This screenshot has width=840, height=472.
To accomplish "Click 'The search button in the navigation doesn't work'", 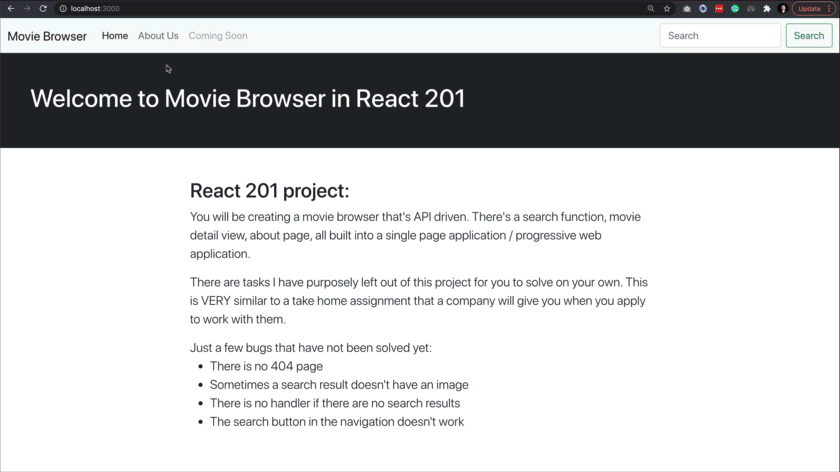I will (x=337, y=422).
